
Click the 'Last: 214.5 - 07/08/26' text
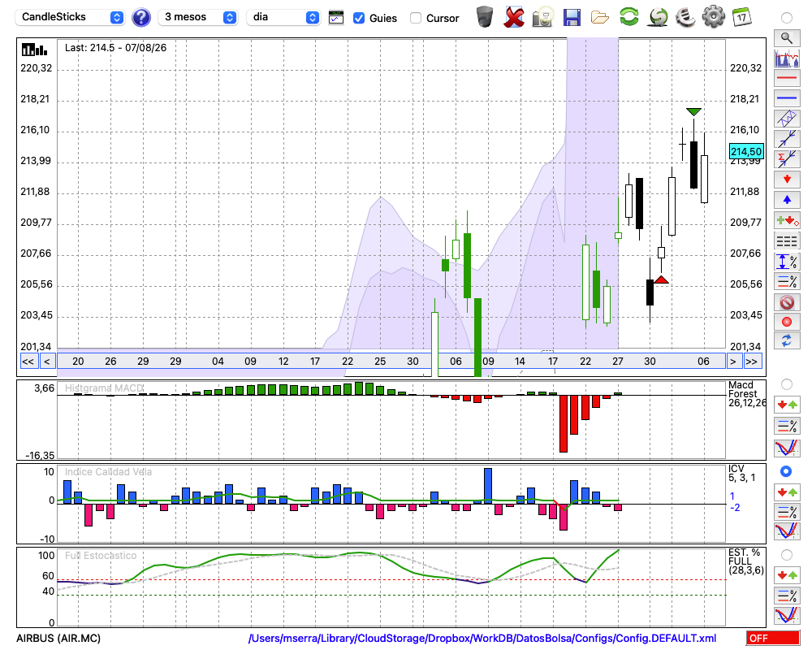[x=116, y=48]
